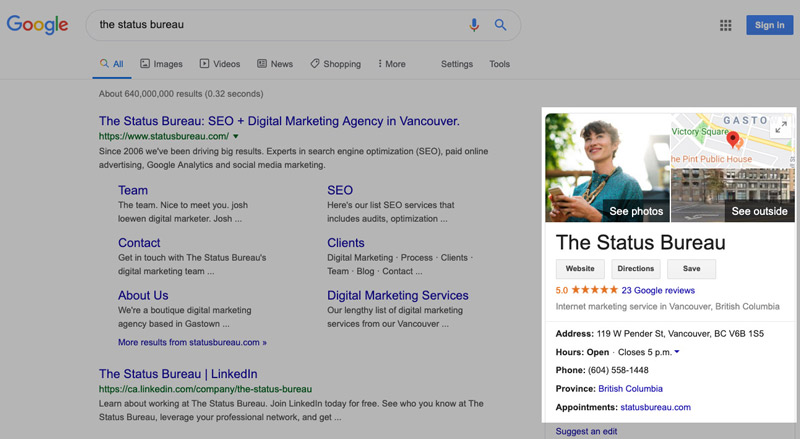The width and height of the screenshot is (800, 439).
Task: Open the SEO sitelink
Action: point(340,190)
